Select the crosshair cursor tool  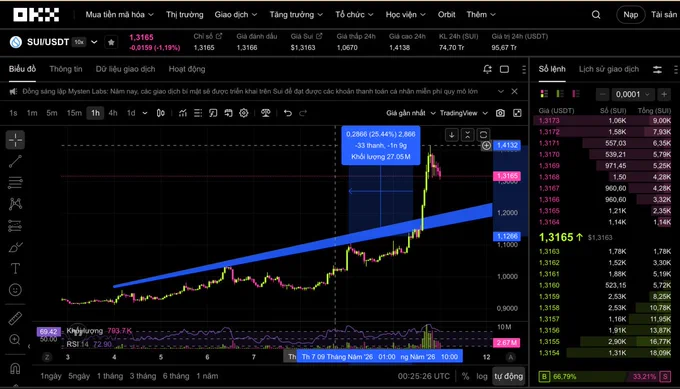(15, 140)
